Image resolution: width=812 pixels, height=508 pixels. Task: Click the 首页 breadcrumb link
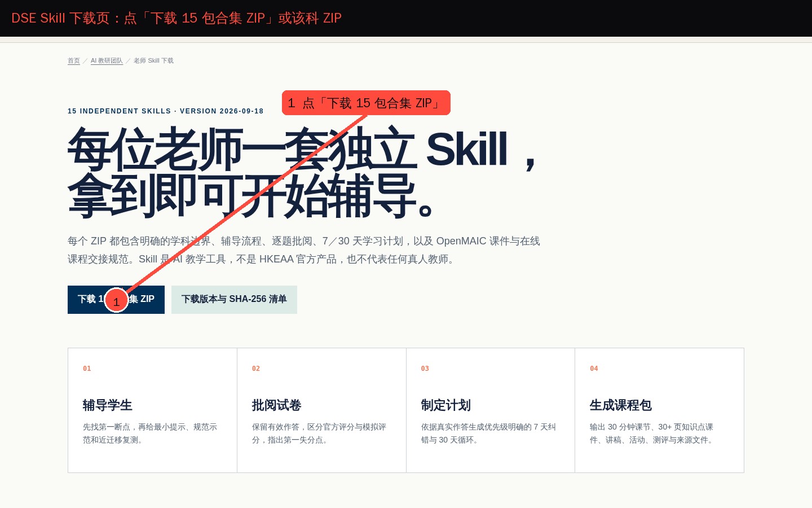click(74, 60)
